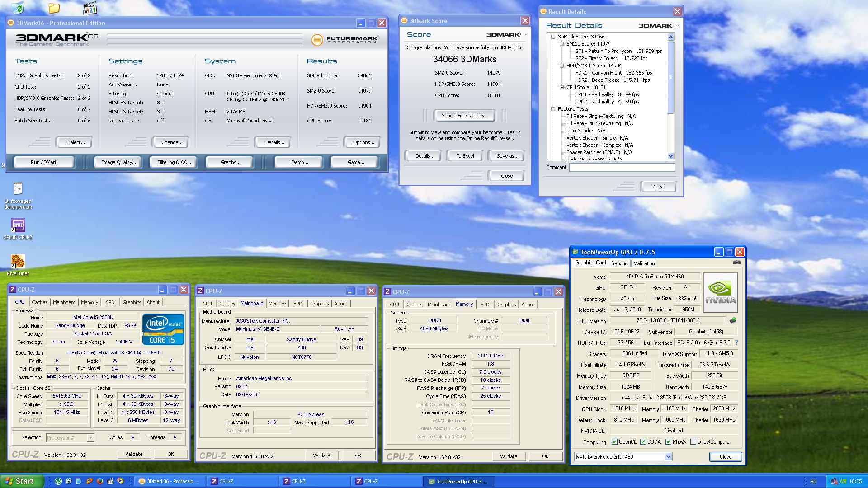Select GT1 - Return To Proxycon tree row
The height and width of the screenshot is (488, 868).
[x=618, y=51]
